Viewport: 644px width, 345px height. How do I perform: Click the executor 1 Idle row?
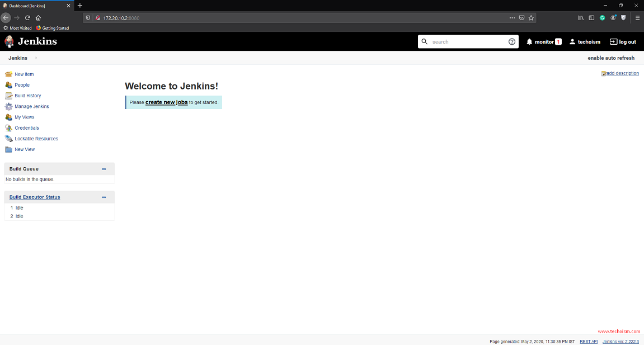click(x=59, y=208)
